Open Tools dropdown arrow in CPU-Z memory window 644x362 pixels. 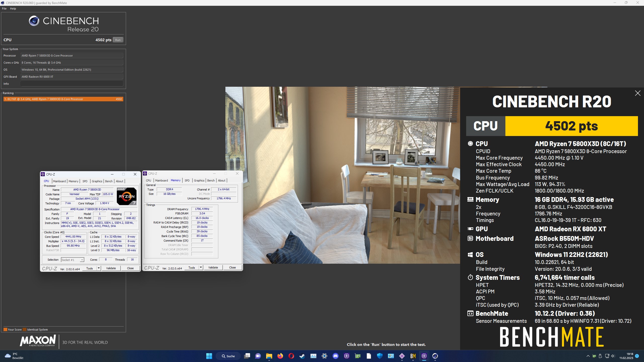[x=201, y=267]
